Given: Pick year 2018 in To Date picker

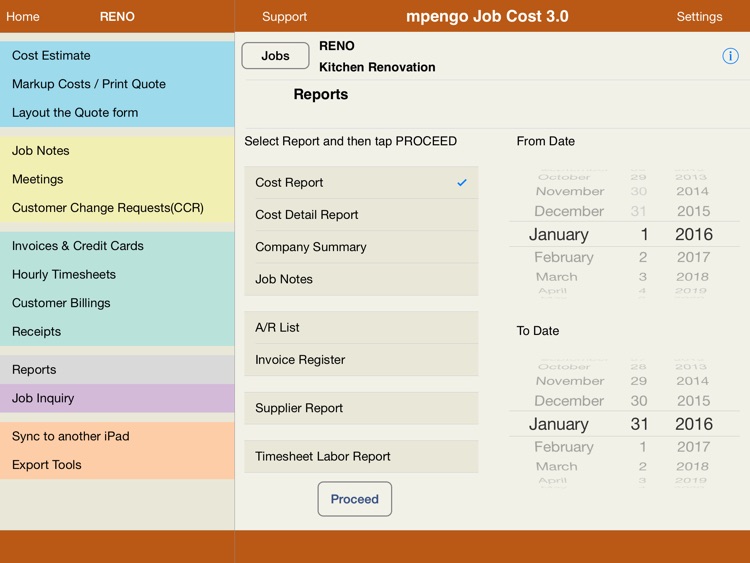Looking at the screenshot, I should pos(692,466).
